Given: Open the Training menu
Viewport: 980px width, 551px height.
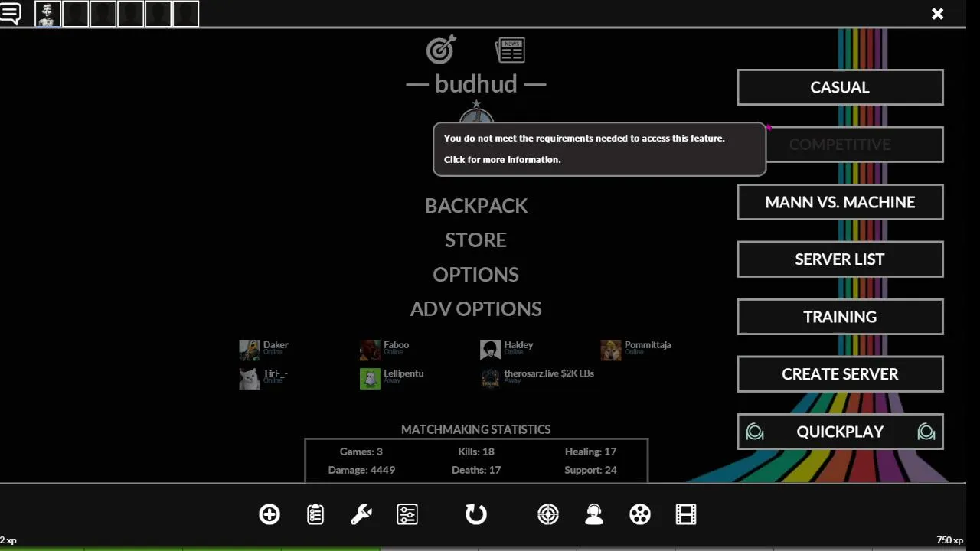Looking at the screenshot, I should tap(840, 317).
